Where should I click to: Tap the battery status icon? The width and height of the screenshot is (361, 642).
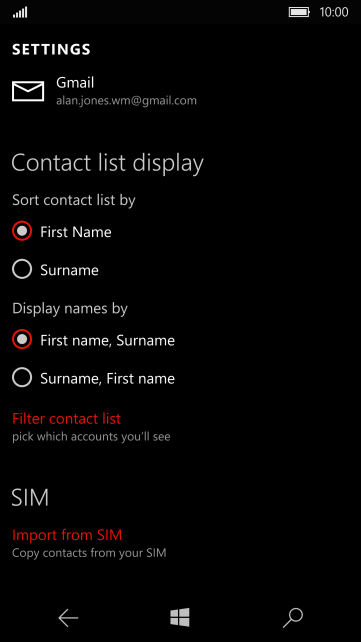coord(300,12)
